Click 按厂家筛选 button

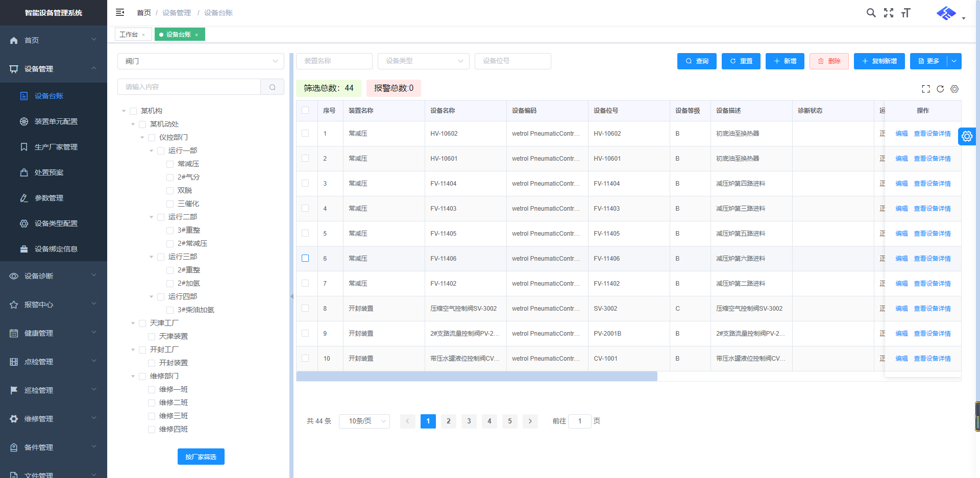(201, 457)
